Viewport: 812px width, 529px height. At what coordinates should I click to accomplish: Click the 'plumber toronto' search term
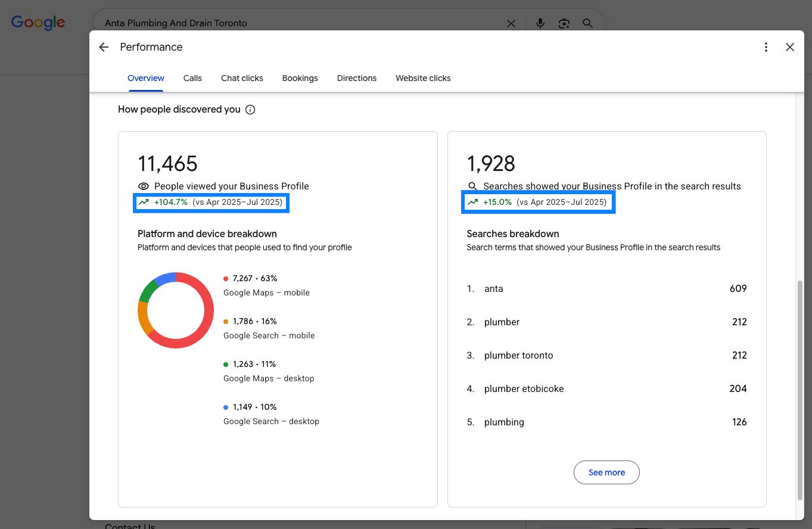518,355
